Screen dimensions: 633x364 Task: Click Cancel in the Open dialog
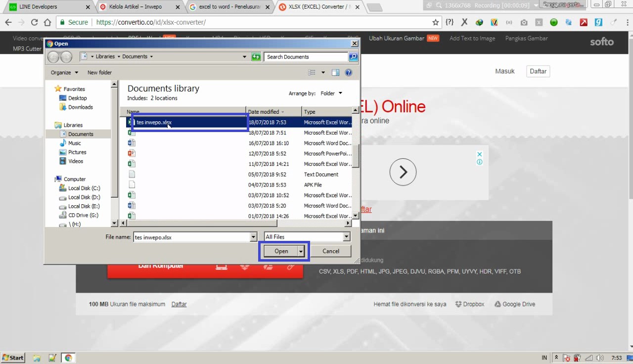coord(331,251)
